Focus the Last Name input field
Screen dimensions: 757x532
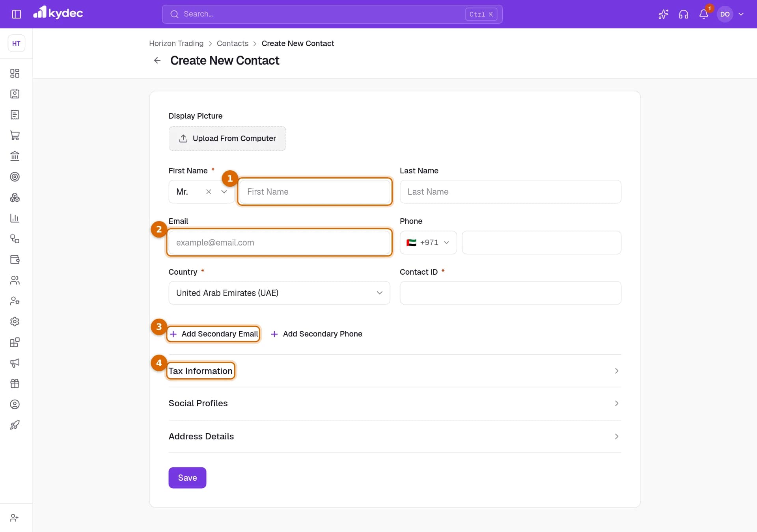pyautogui.click(x=511, y=192)
